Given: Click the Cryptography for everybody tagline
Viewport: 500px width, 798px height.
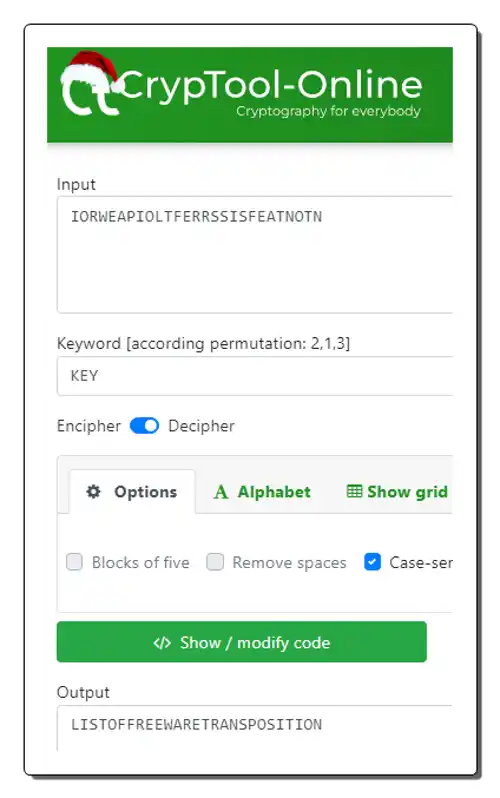Looking at the screenshot, I should tap(328, 111).
